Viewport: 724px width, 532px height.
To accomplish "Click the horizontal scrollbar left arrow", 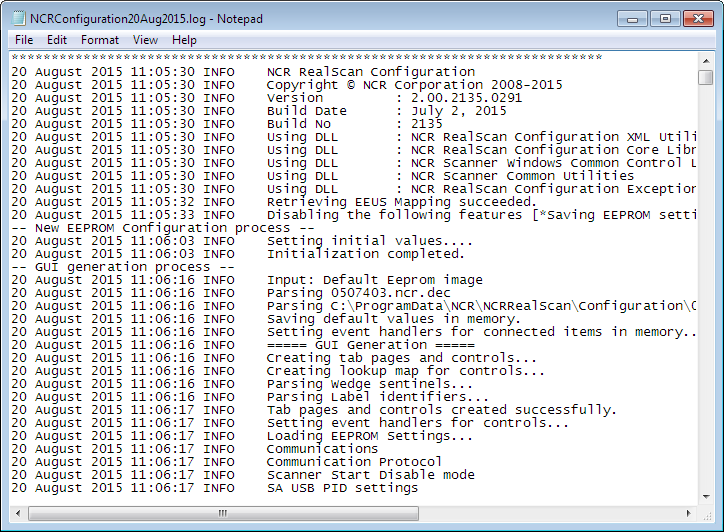I will pyautogui.click(x=18, y=514).
